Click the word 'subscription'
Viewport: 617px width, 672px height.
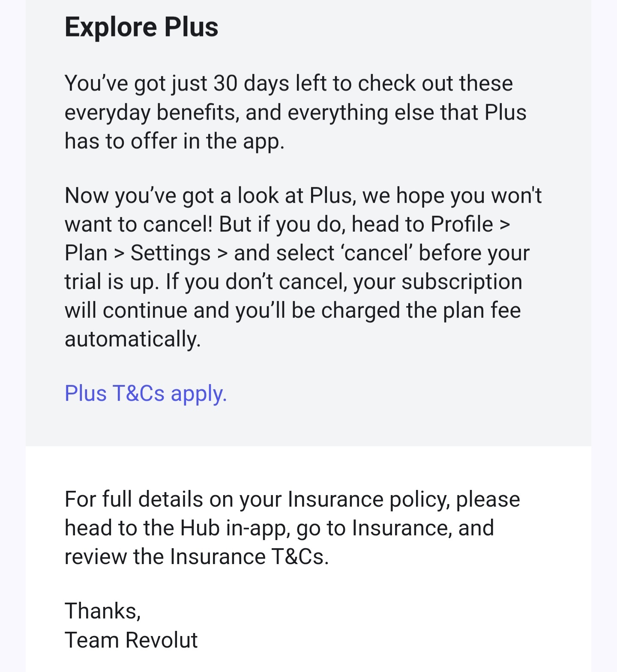tap(461, 282)
